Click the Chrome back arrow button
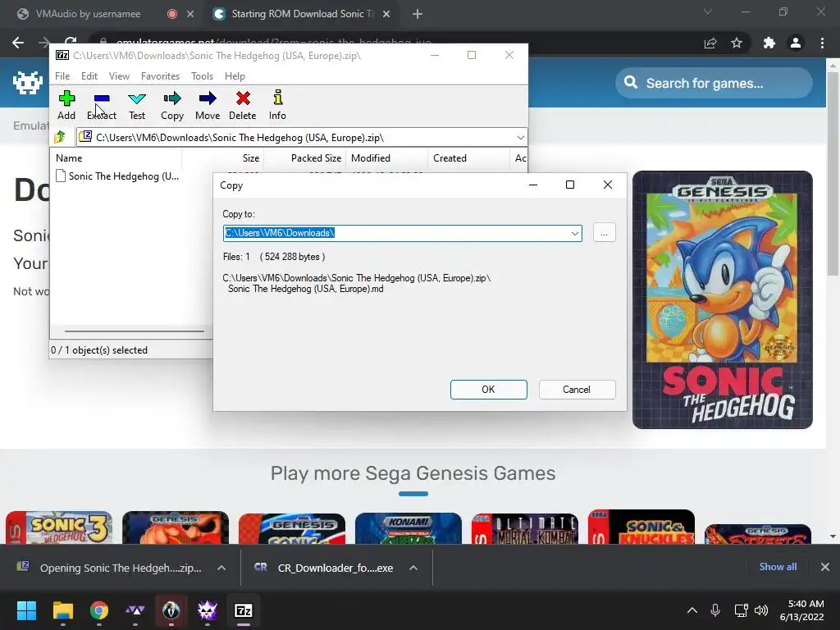This screenshot has height=630, width=840. point(18,43)
